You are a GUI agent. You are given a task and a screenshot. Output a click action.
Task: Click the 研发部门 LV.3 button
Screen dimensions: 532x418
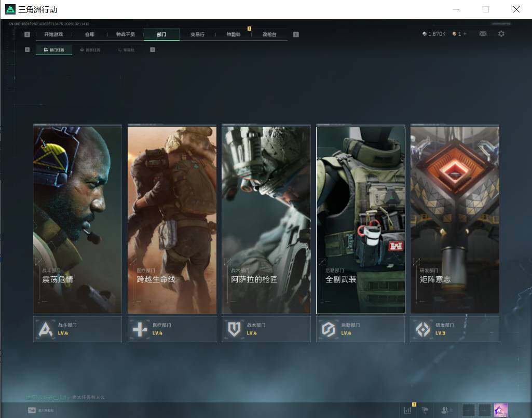(455, 329)
